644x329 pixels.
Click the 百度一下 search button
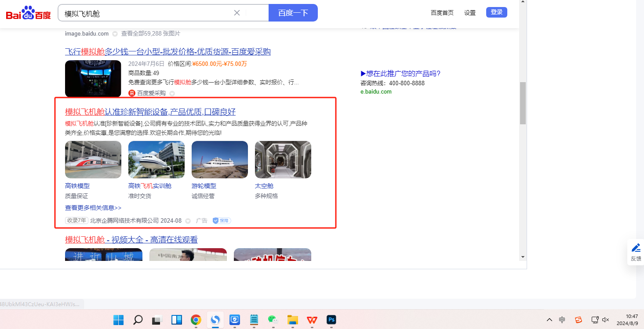click(293, 13)
